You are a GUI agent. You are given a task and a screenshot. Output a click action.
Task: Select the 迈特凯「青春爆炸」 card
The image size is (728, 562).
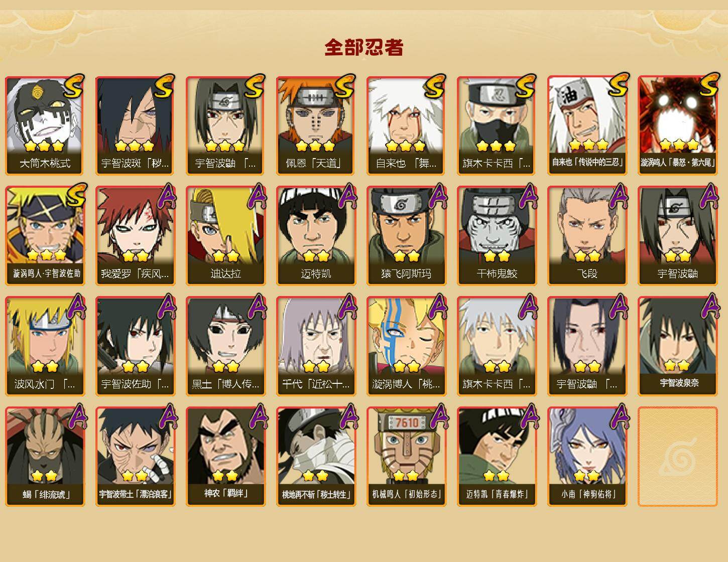click(497, 457)
